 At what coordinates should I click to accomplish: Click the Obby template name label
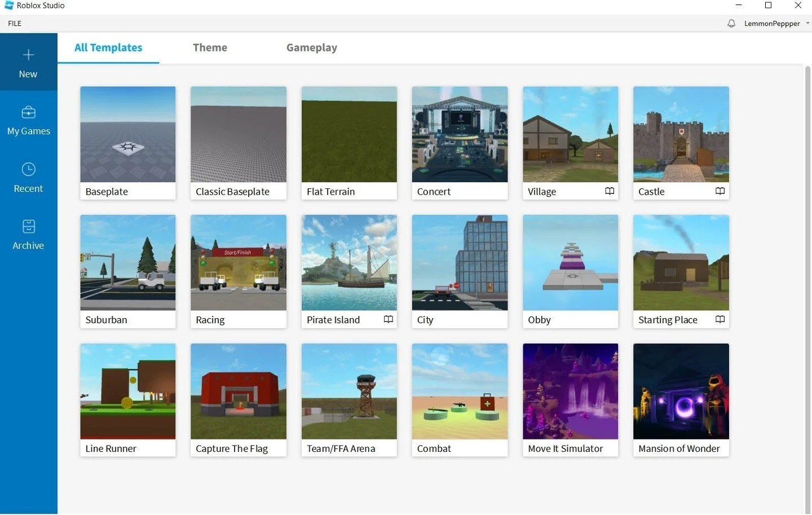point(539,320)
